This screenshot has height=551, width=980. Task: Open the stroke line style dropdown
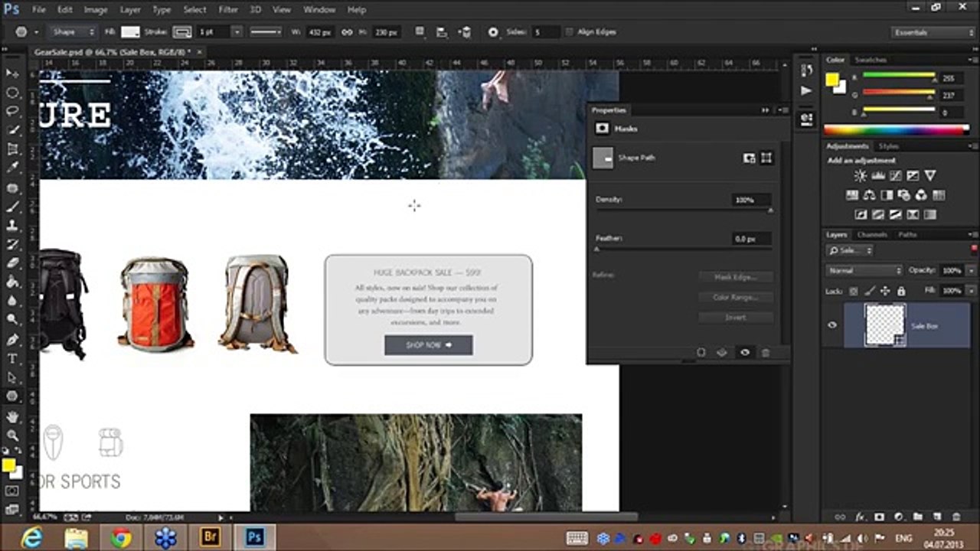click(x=266, y=32)
